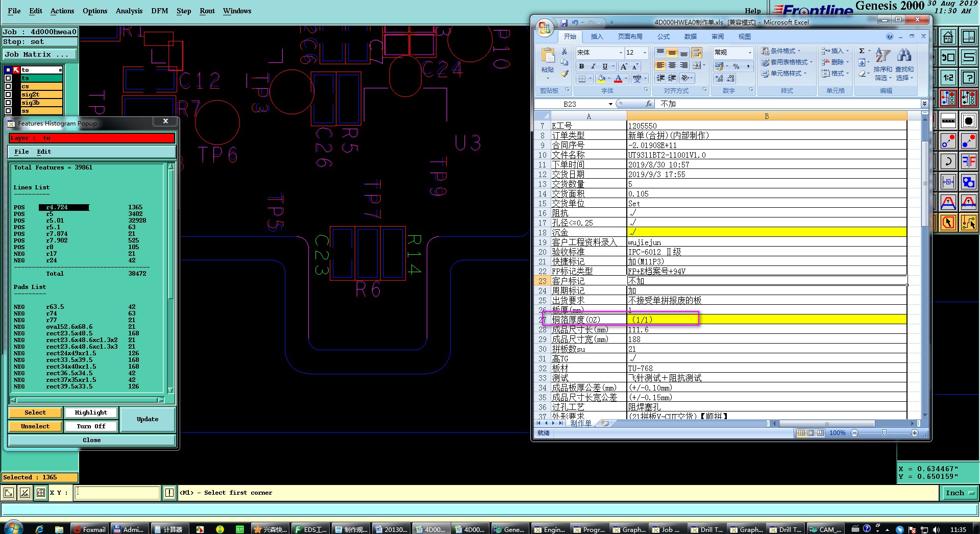The height and width of the screenshot is (534, 980).
Task: Toggle visibility checkbox for layer ss
Action: 8,111
